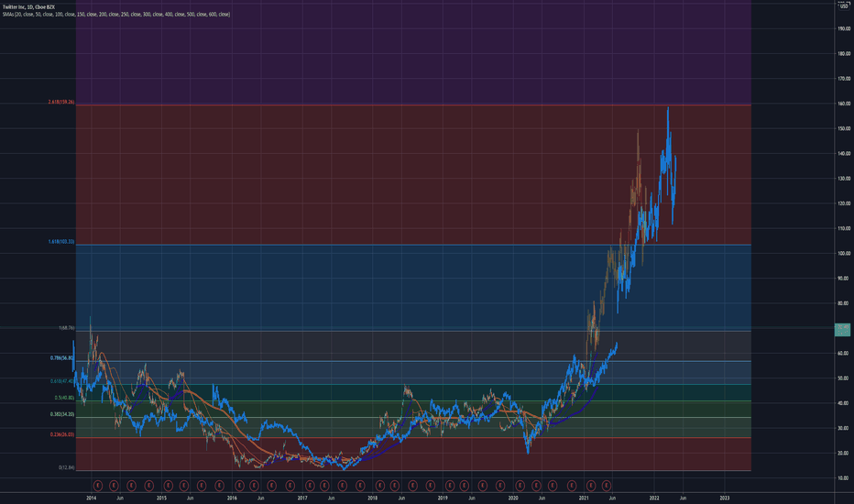This screenshot has width=854, height=504.
Task: Click the 2021 label on time axis
Action: click(584, 498)
